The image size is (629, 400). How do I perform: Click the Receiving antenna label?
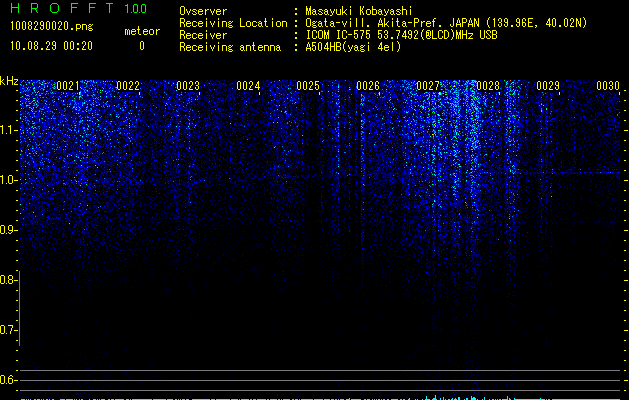tap(230, 47)
